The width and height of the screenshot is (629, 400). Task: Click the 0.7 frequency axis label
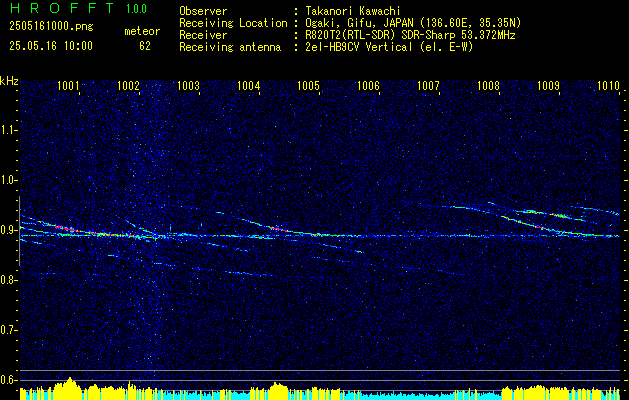click(x=8, y=330)
